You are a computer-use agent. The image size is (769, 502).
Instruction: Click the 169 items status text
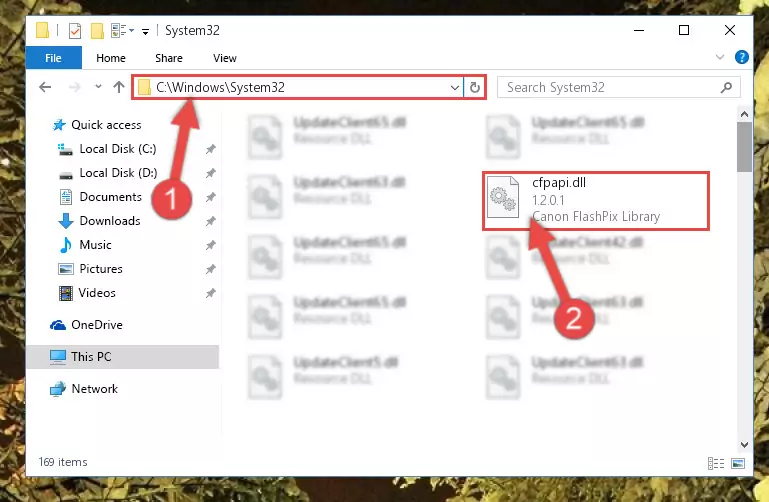(x=63, y=462)
